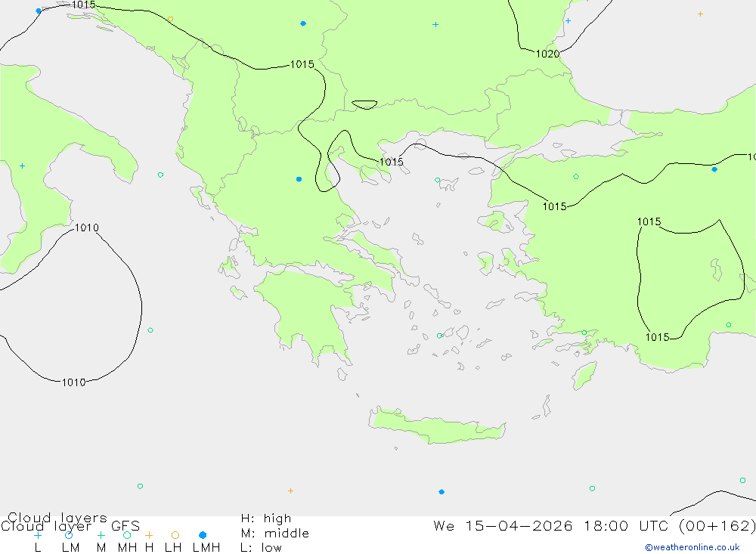Select the green circle marker in the bottom-right corner
The image size is (756, 554).
click(742, 480)
